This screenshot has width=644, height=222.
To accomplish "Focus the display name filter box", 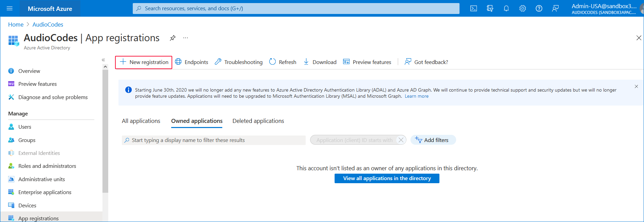I will pyautogui.click(x=214, y=140).
